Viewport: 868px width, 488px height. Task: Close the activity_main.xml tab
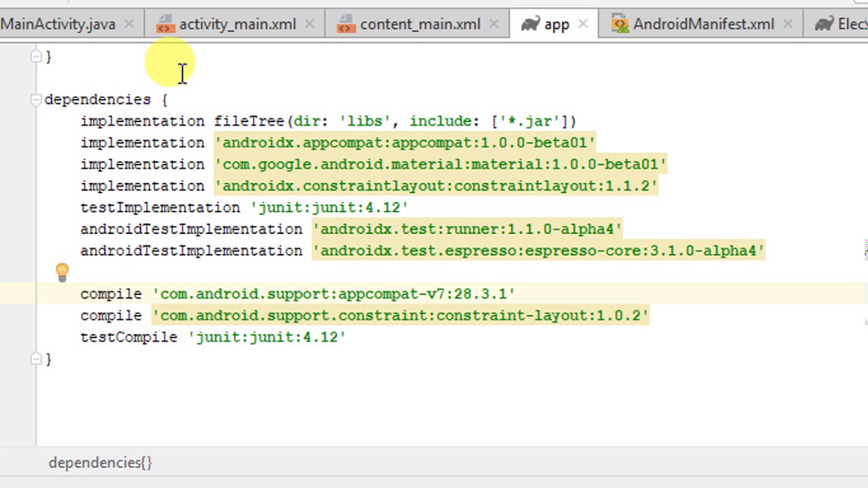[x=309, y=24]
